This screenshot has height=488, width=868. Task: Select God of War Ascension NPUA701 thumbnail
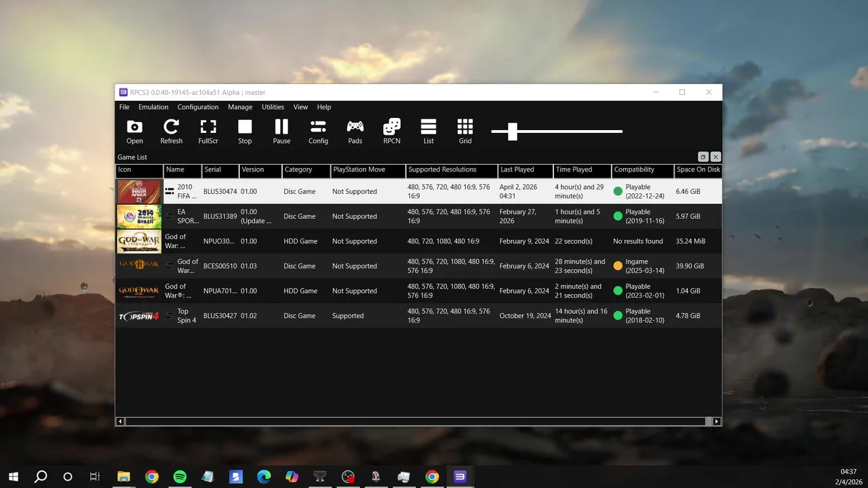point(139,291)
